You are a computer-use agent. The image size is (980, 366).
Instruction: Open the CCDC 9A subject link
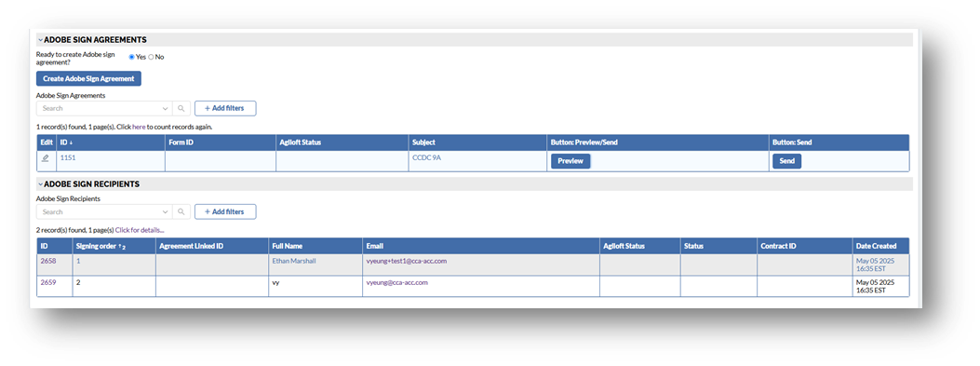[426, 158]
